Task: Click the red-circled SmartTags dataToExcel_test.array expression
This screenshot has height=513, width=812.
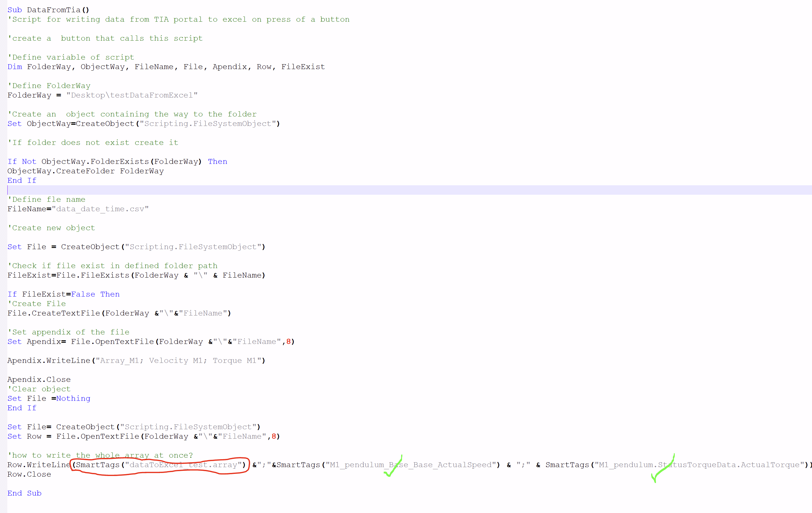Action: point(159,465)
